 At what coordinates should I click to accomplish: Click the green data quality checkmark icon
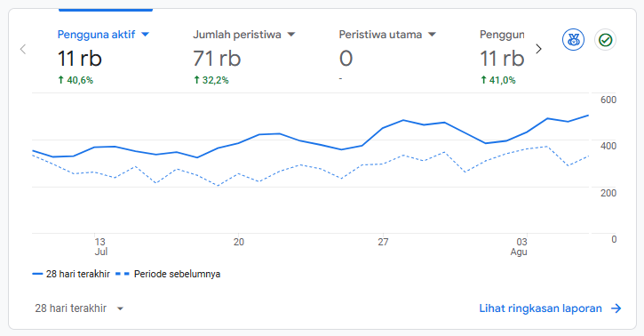pyautogui.click(x=606, y=40)
